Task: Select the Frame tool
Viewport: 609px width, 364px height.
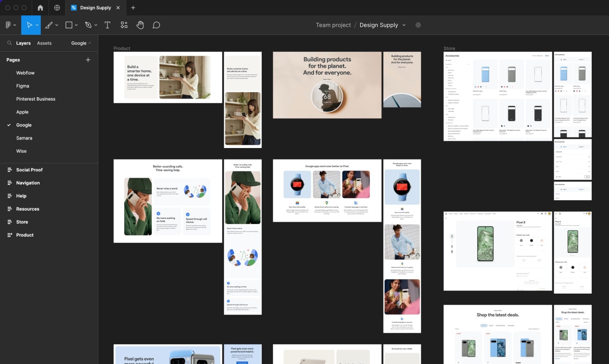Action: click(48, 25)
